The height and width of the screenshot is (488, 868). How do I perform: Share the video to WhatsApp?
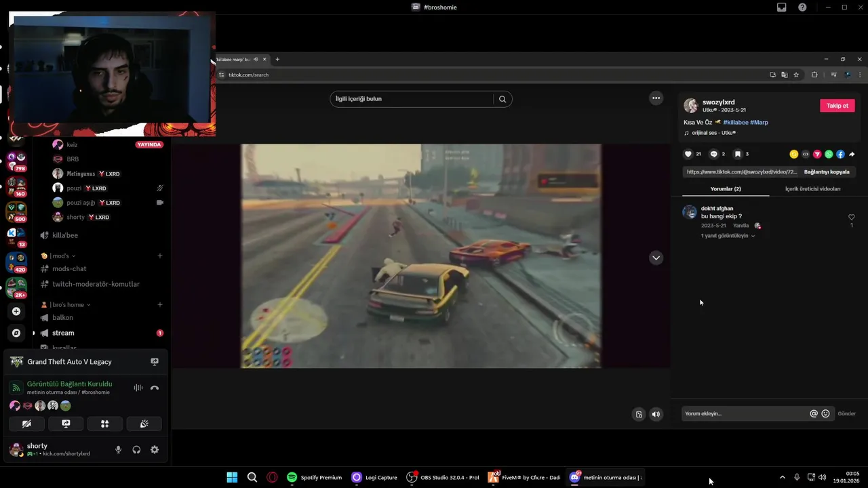tap(829, 155)
